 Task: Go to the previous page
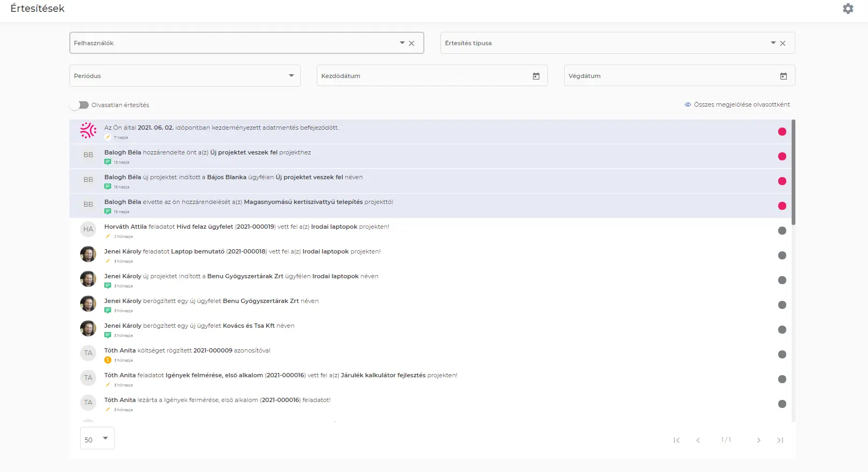tap(698, 440)
